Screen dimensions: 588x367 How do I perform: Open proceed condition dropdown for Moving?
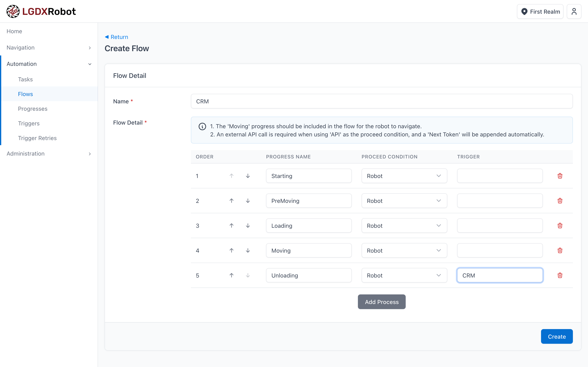tap(404, 251)
